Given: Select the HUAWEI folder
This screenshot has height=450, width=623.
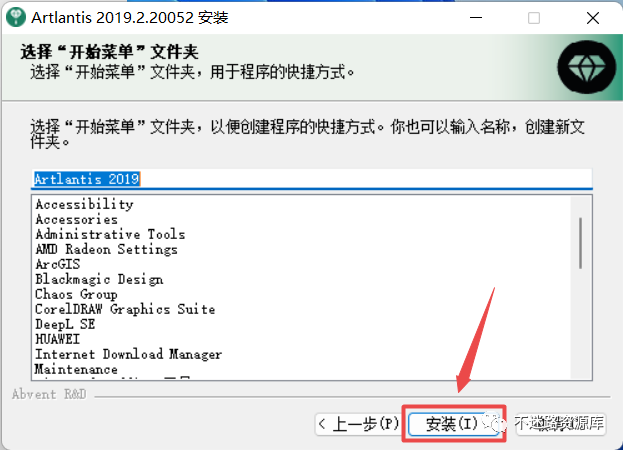Looking at the screenshot, I should pos(58,339).
